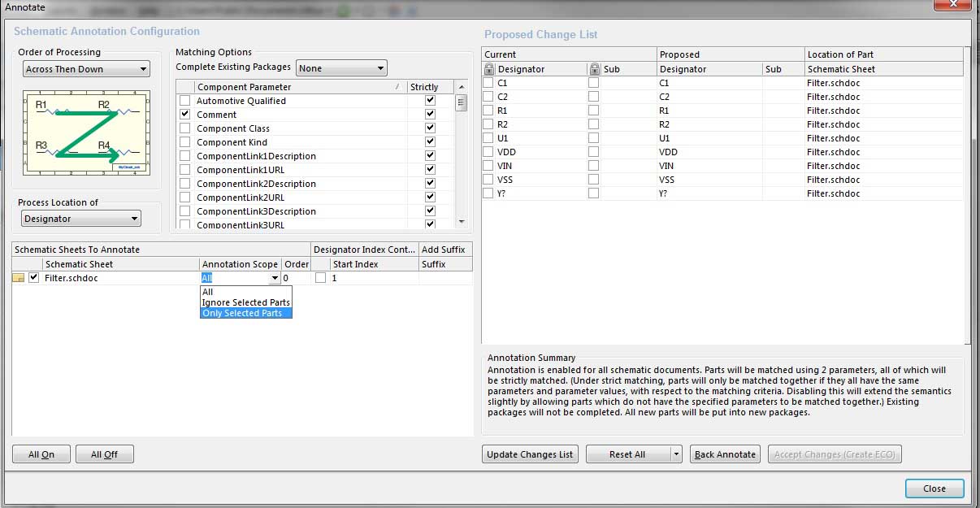This screenshot has width=980, height=508.
Task: Select Ignore Selected Parts option
Action: pyautogui.click(x=245, y=302)
